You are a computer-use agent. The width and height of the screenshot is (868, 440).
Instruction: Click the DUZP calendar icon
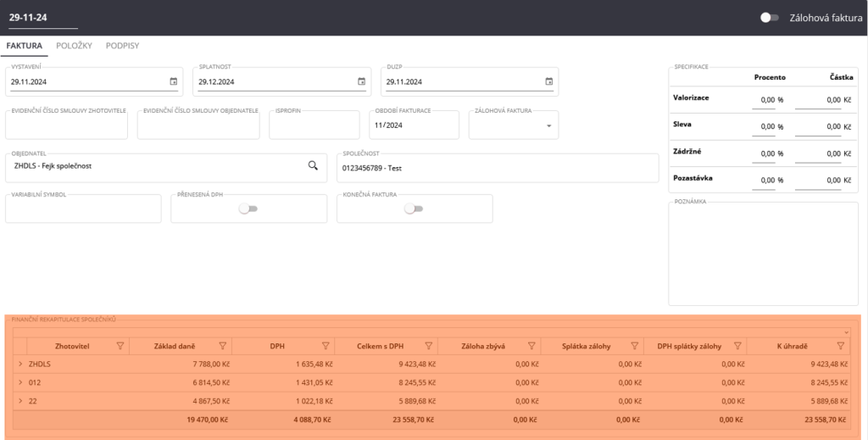(548, 82)
